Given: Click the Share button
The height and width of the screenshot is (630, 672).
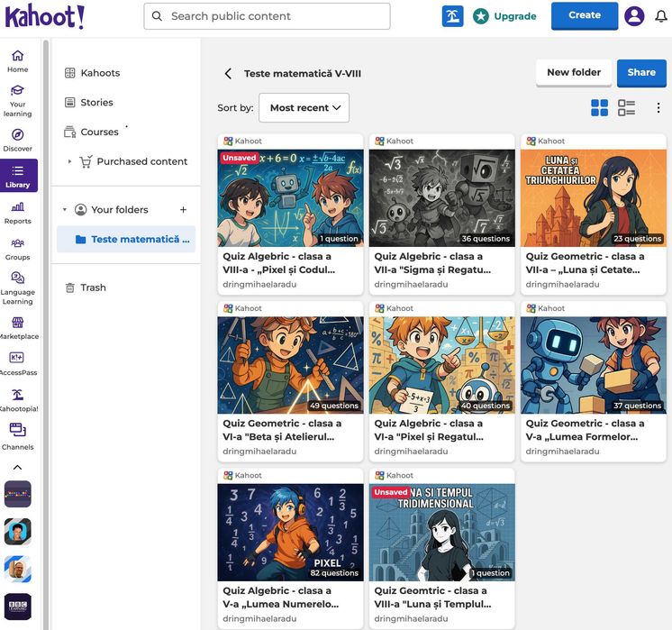Looking at the screenshot, I should [641, 72].
